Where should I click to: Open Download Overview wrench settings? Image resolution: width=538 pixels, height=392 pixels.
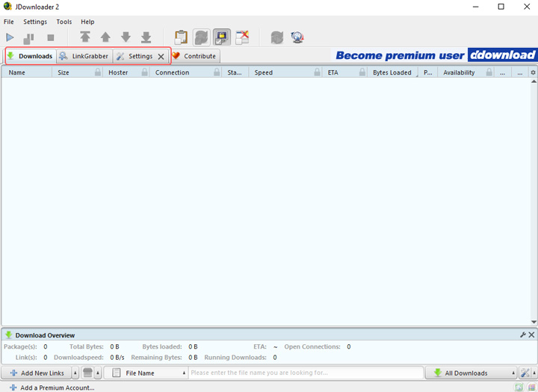click(x=523, y=335)
